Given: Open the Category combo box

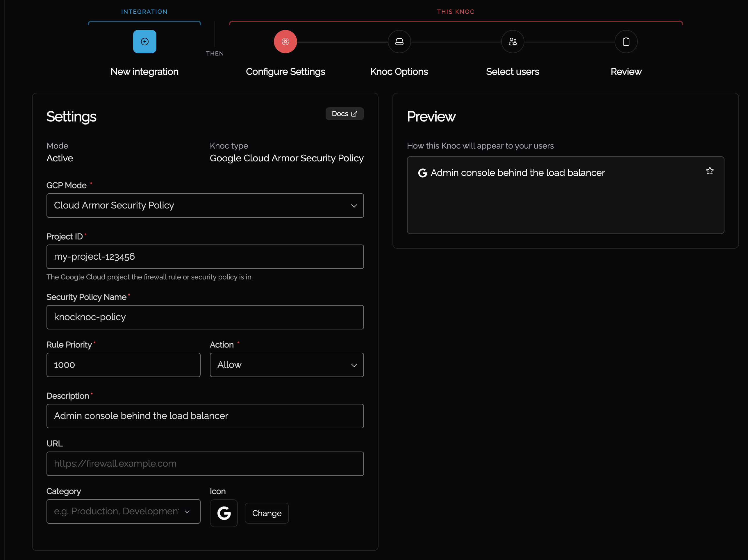Looking at the screenshot, I should [x=124, y=511].
